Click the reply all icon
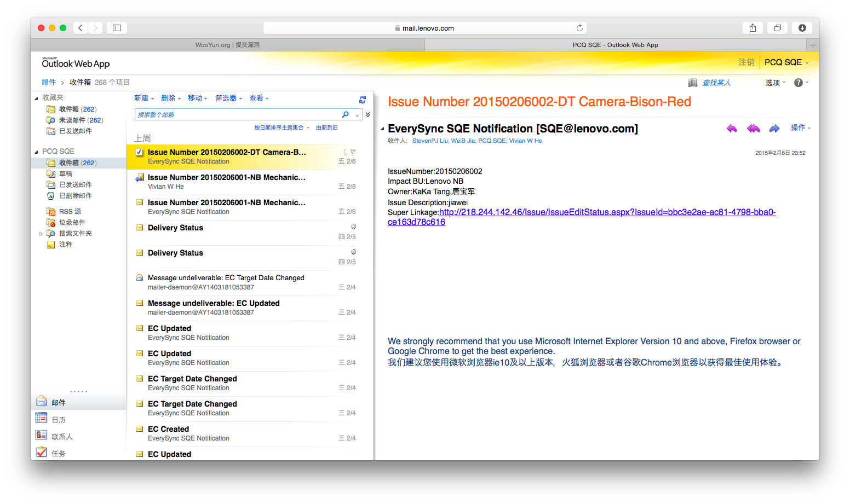This screenshot has height=504, width=850. pyautogui.click(x=754, y=129)
